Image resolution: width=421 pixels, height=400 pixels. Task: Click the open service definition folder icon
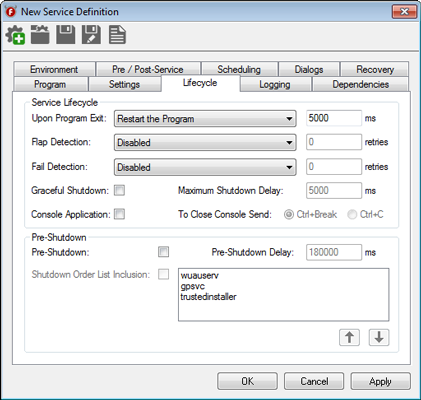point(40,35)
